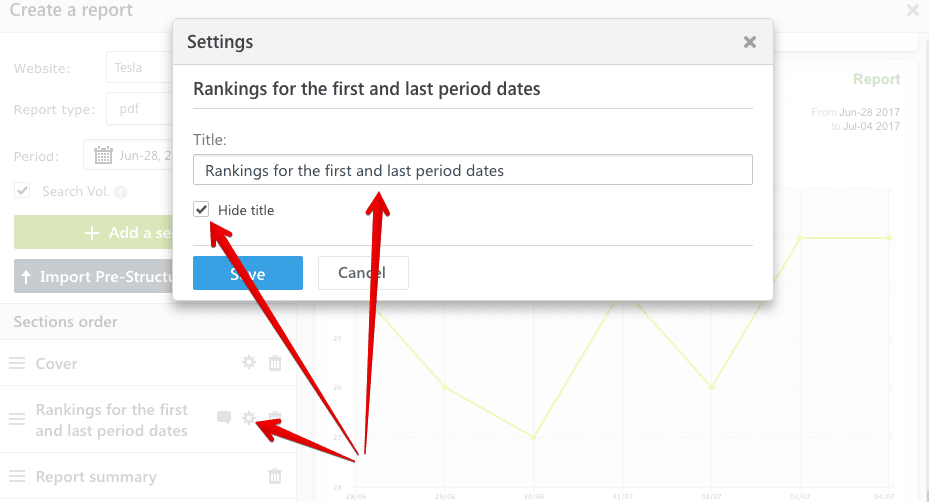Image resolution: width=929 pixels, height=502 pixels.
Task: Open the Website dropdown showing Tesla
Action: pos(140,68)
